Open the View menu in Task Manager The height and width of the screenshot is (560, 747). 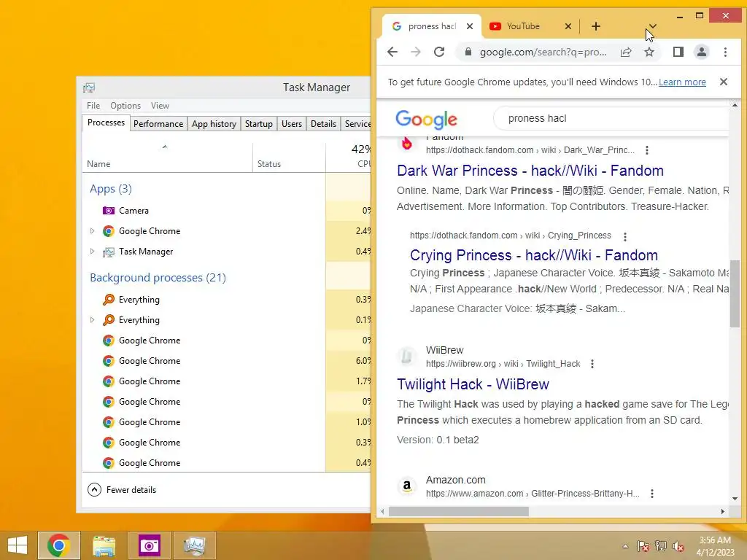160,106
